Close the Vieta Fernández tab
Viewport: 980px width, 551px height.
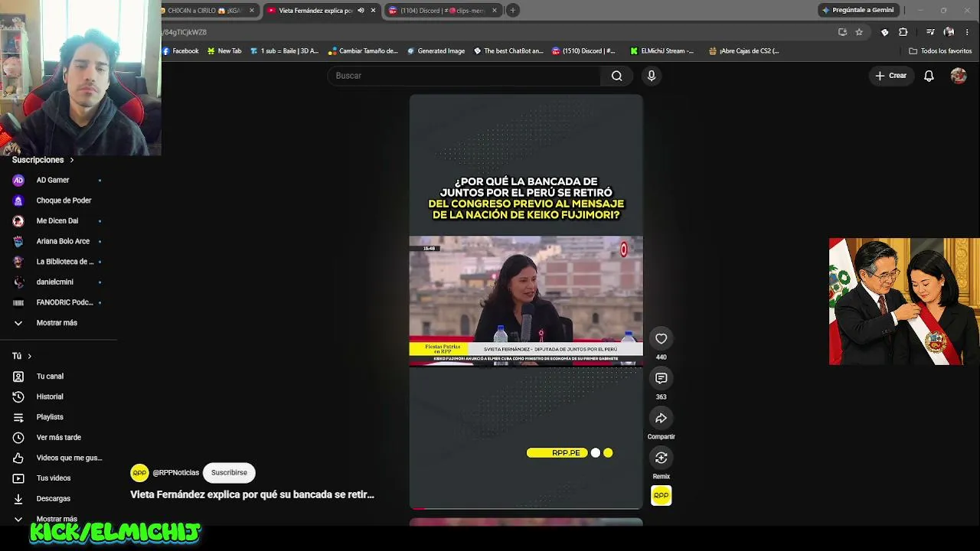click(374, 11)
